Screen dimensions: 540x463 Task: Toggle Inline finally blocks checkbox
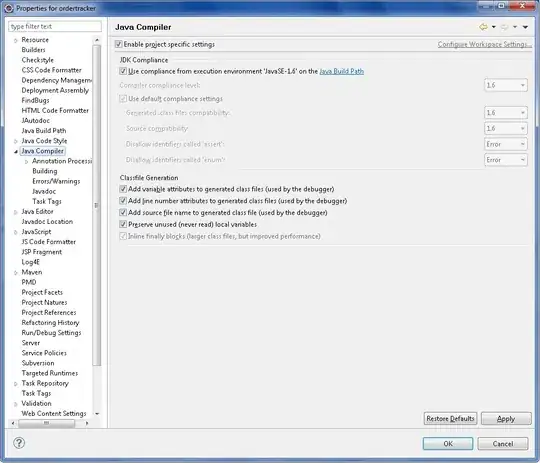[123, 236]
